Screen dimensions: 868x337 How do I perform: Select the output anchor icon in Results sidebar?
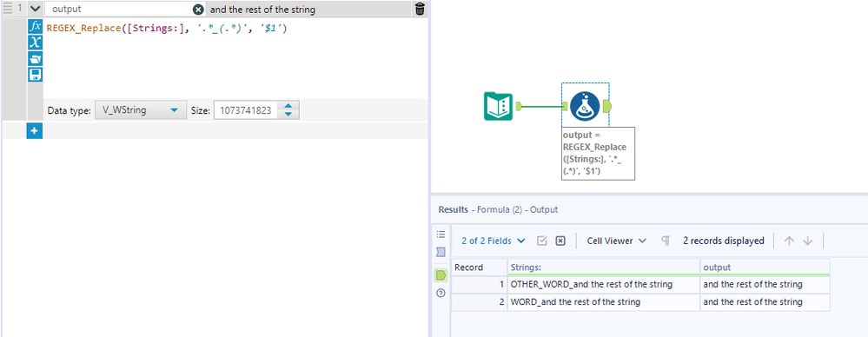pyautogui.click(x=441, y=274)
